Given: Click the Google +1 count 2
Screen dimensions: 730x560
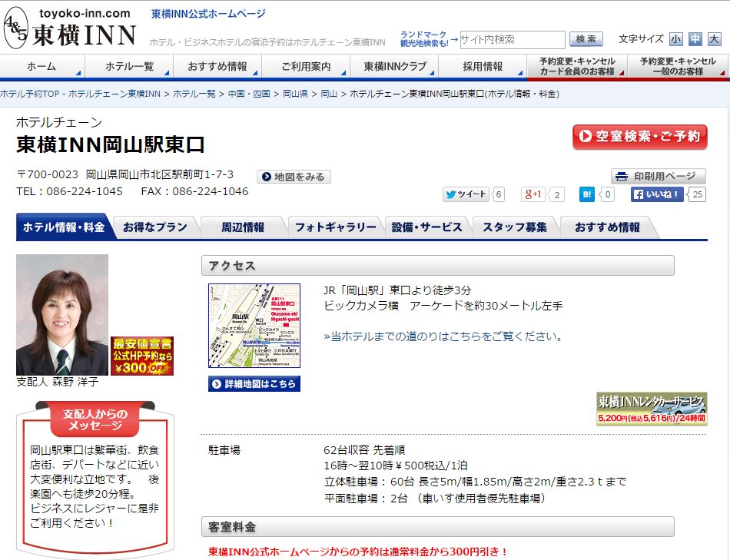Looking at the screenshot, I should coord(557,194).
